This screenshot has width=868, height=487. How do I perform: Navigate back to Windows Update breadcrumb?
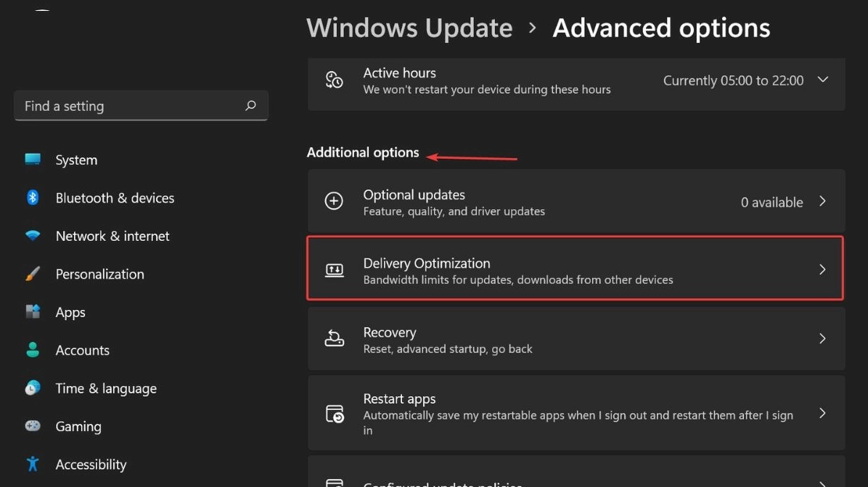pos(409,28)
